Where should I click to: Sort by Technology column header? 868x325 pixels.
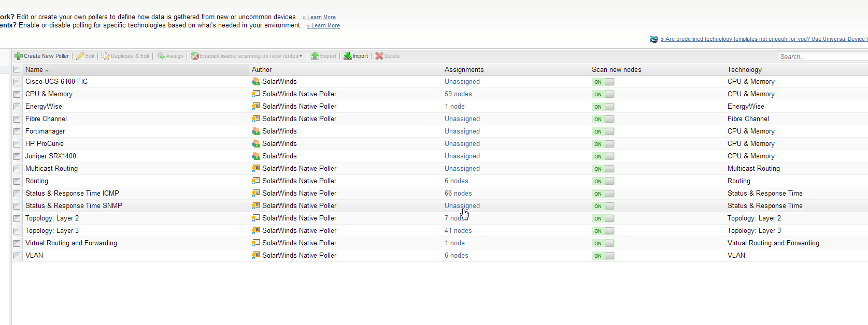pos(745,69)
